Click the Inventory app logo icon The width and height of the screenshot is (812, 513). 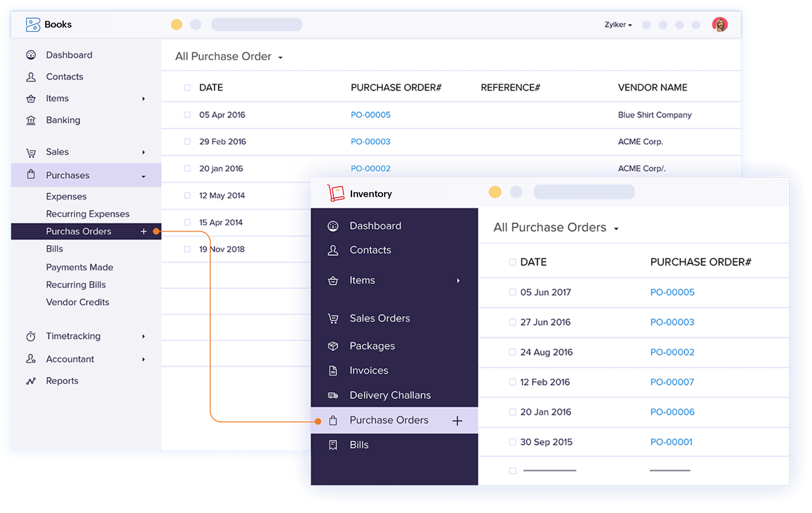[335, 194]
